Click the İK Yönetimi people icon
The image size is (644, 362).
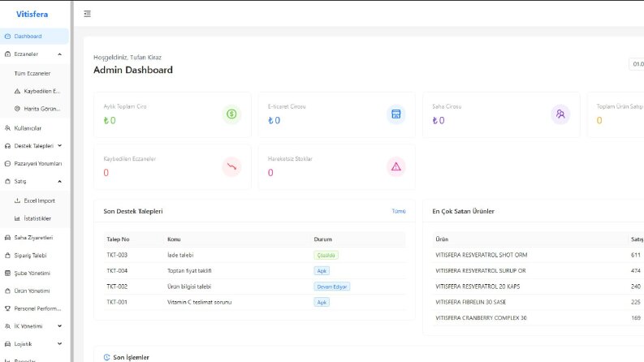pyautogui.click(x=7, y=326)
